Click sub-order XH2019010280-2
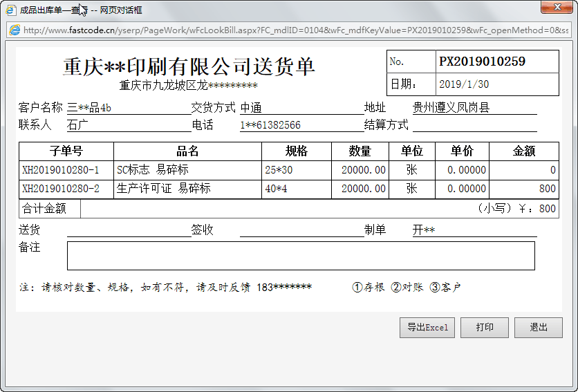 [x=60, y=189]
